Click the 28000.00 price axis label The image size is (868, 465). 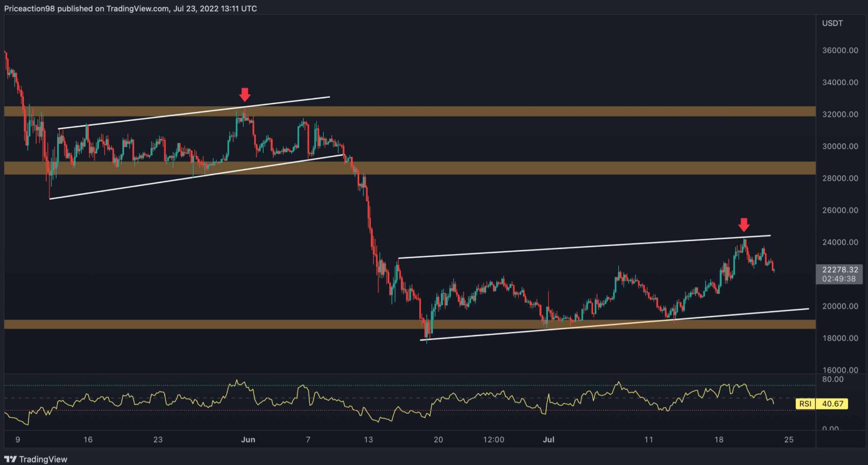tap(840, 178)
